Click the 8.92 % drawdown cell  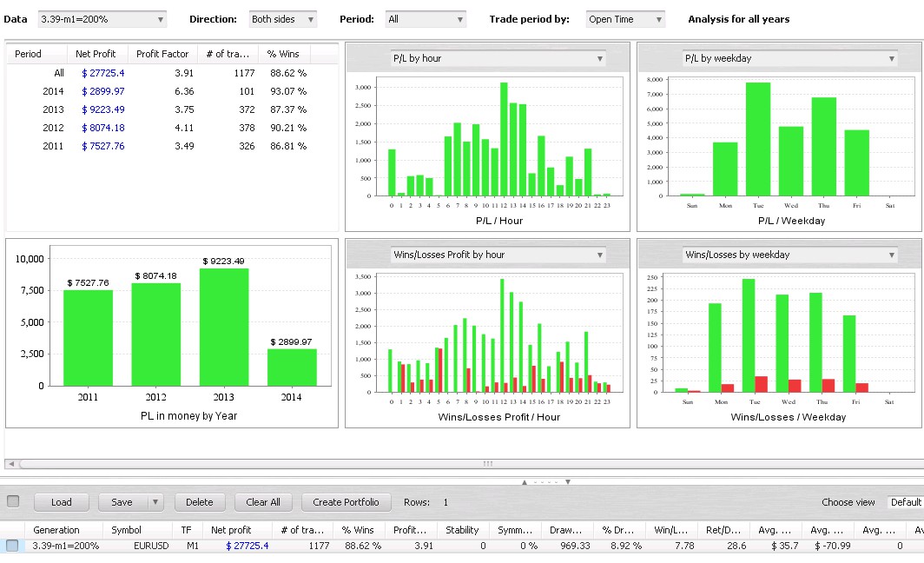626,546
